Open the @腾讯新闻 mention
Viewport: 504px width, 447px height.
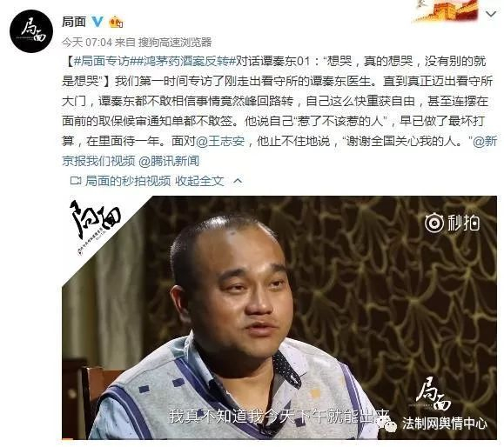[x=169, y=161]
